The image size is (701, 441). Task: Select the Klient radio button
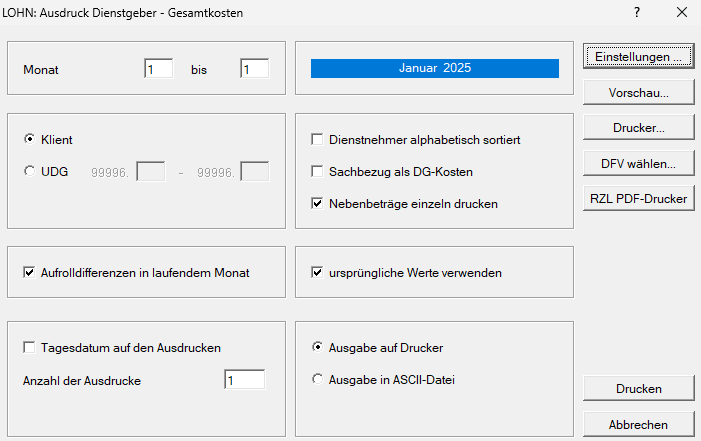[30, 140]
